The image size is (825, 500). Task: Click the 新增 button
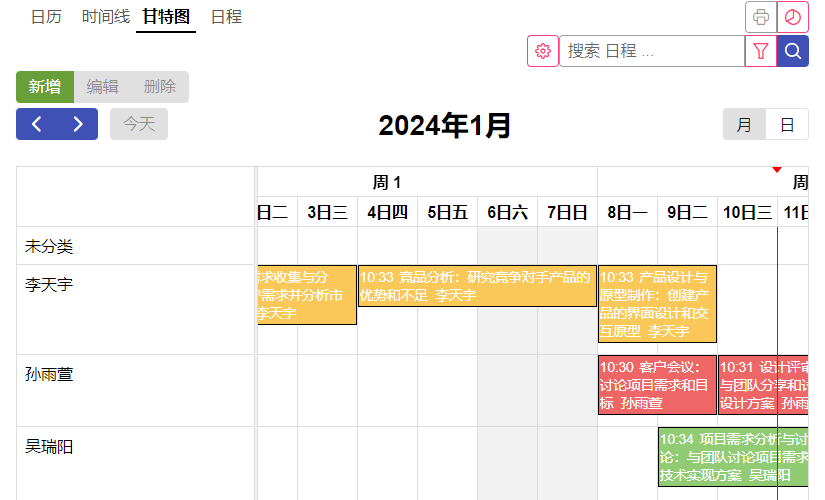[45, 87]
